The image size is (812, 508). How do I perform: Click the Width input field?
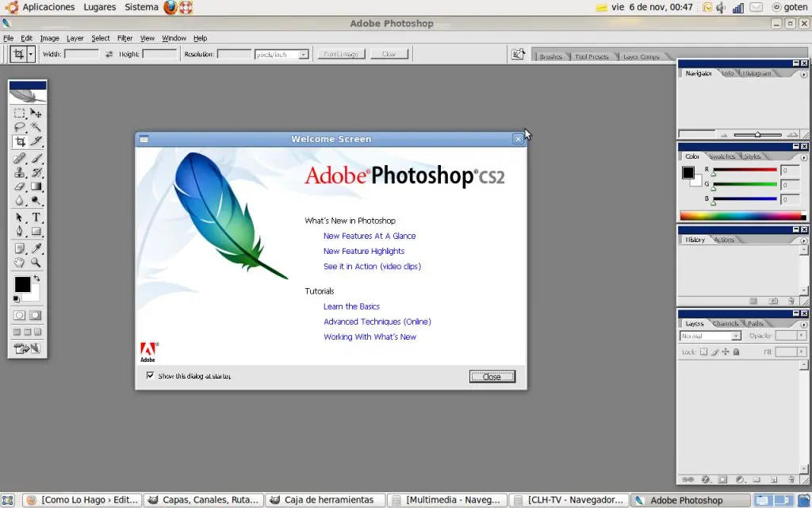(x=82, y=54)
